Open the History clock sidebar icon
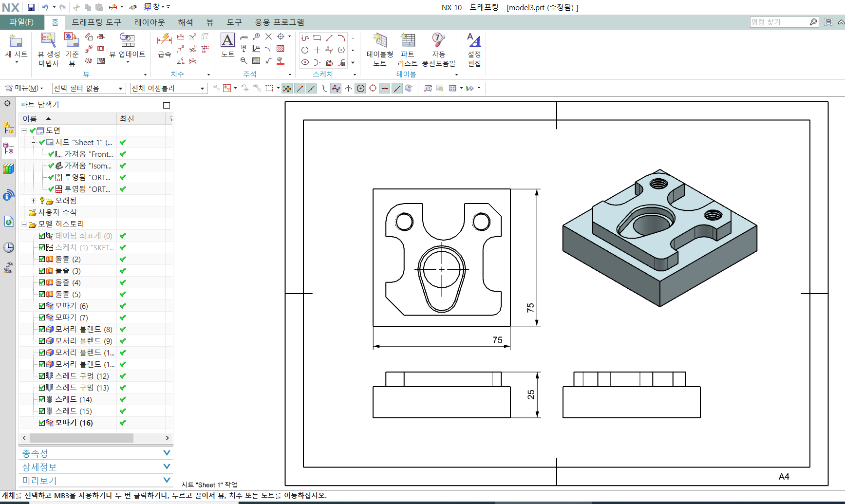This screenshot has height=504, width=845. tap(9, 247)
